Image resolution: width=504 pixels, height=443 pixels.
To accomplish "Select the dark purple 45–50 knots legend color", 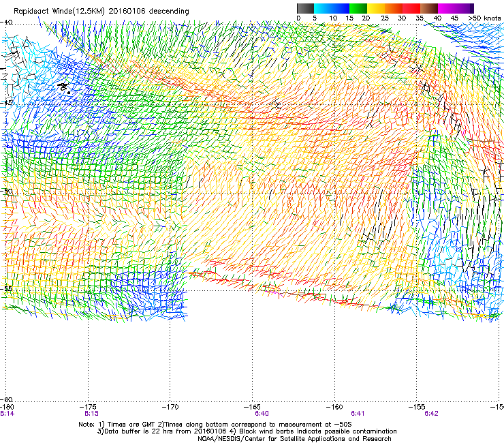I will (464, 8).
